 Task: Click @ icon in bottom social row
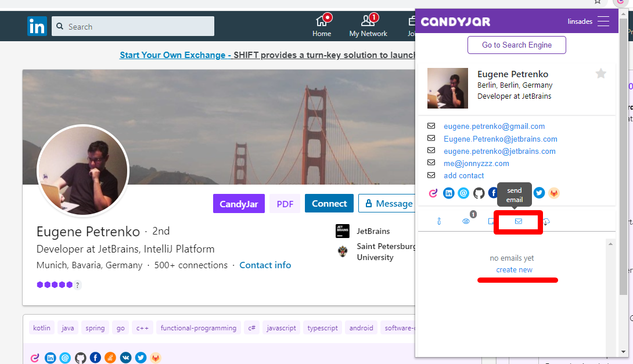click(65, 358)
